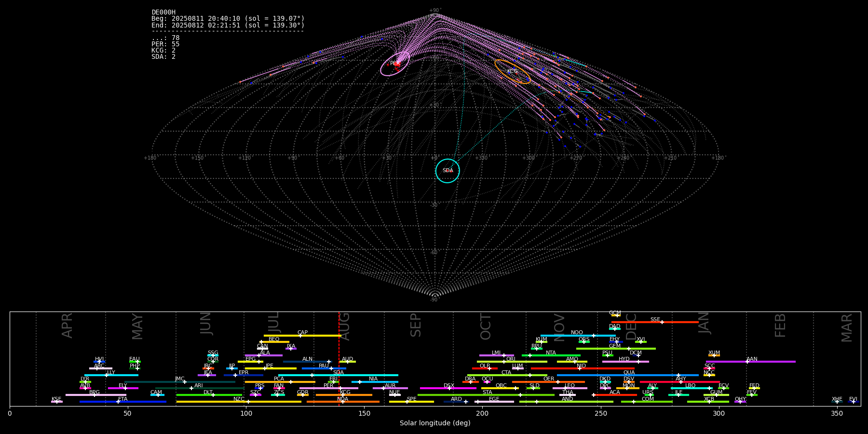Click the GCM shower label
Image resolution: width=868 pixels, height=434 pixels.
click(615, 313)
